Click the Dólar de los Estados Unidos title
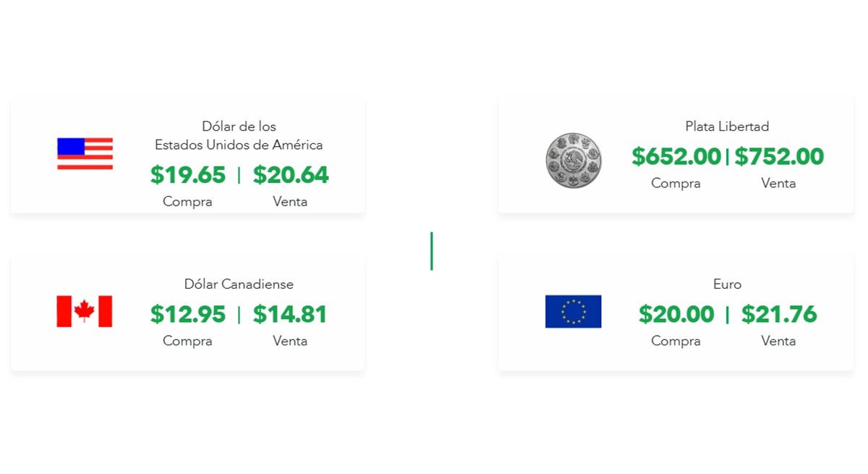The width and height of the screenshot is (868, 474). (239, 136)
